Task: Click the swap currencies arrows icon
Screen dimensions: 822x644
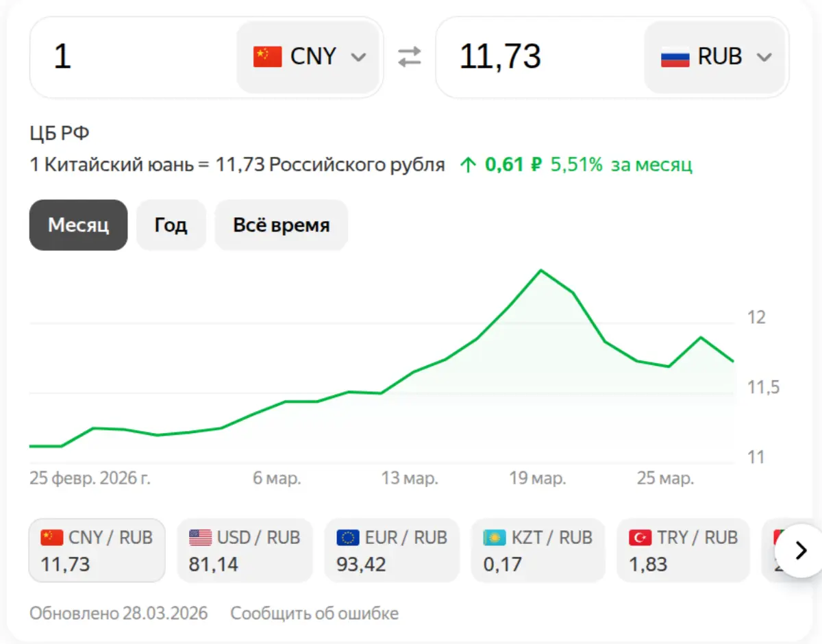Action: click(410, 58)
